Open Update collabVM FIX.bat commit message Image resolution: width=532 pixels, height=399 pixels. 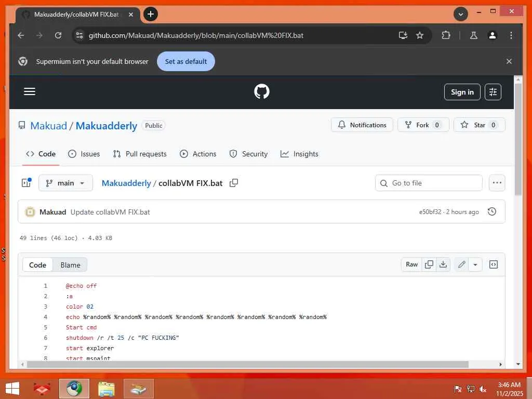(110, 212)
